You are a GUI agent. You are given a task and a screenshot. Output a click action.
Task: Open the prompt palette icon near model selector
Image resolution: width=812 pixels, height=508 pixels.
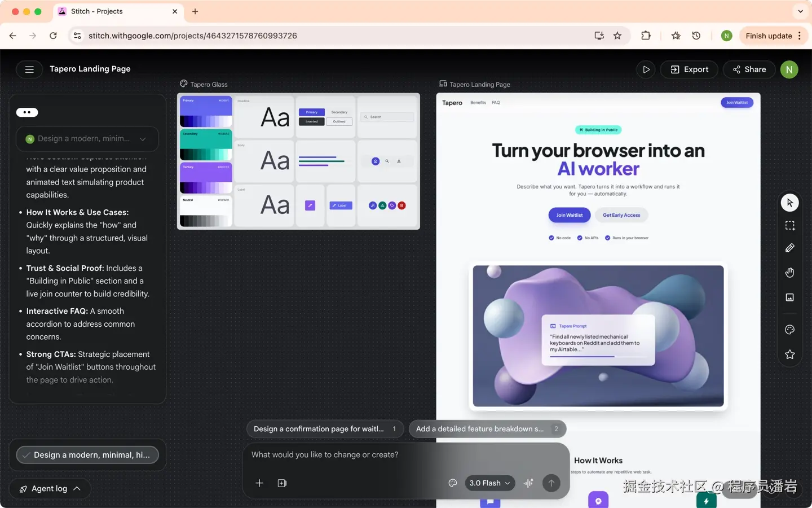[452, 483]
